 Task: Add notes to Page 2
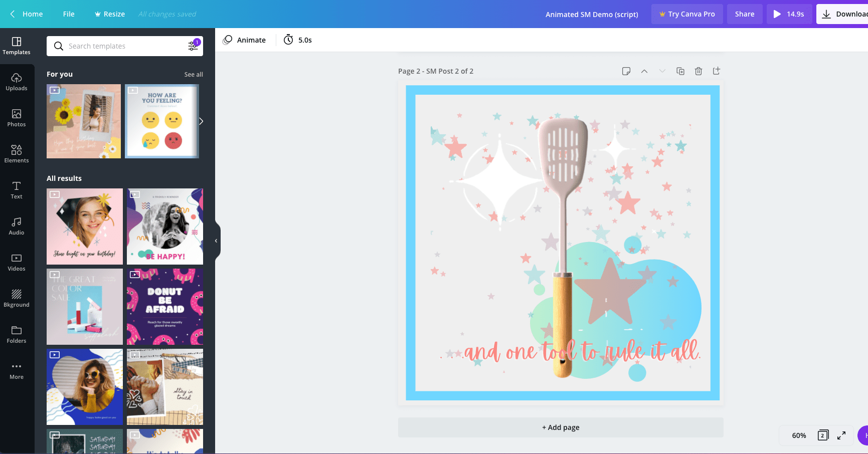626,71
